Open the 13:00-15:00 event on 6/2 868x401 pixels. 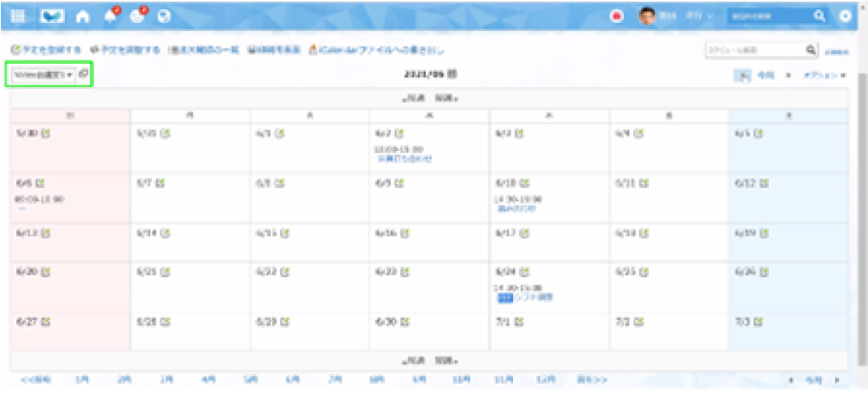(x=405, y=159)
